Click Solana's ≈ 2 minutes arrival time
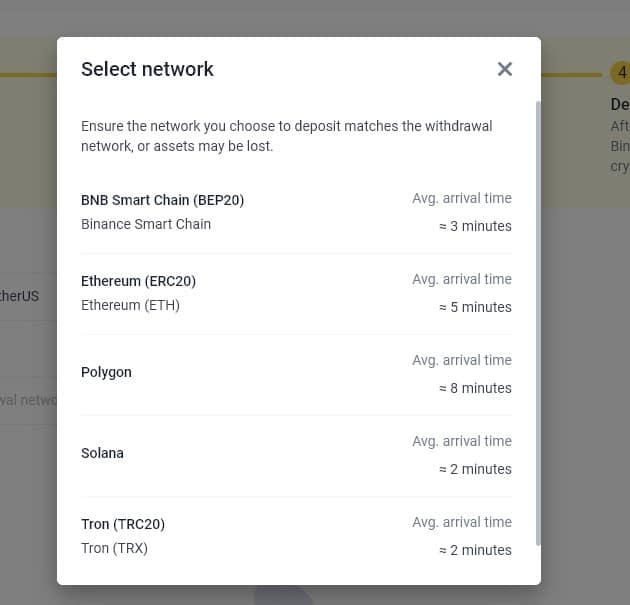This screenshot has width=630, height=605. (475, 469)
